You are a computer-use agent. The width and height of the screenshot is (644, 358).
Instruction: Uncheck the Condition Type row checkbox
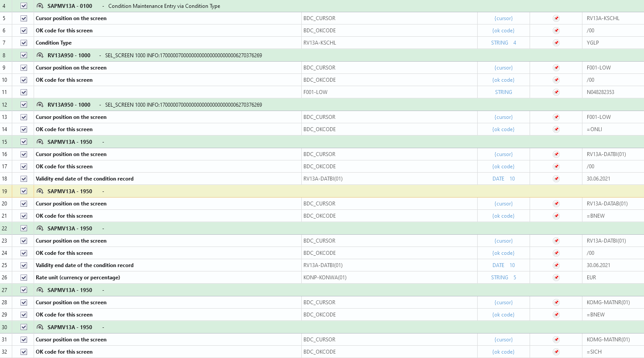(24, 43)
